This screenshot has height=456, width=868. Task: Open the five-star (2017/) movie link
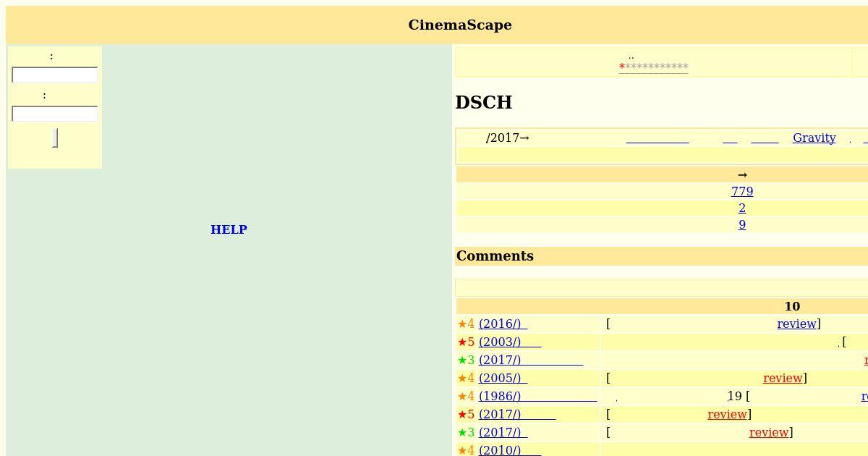coord(517,414)
